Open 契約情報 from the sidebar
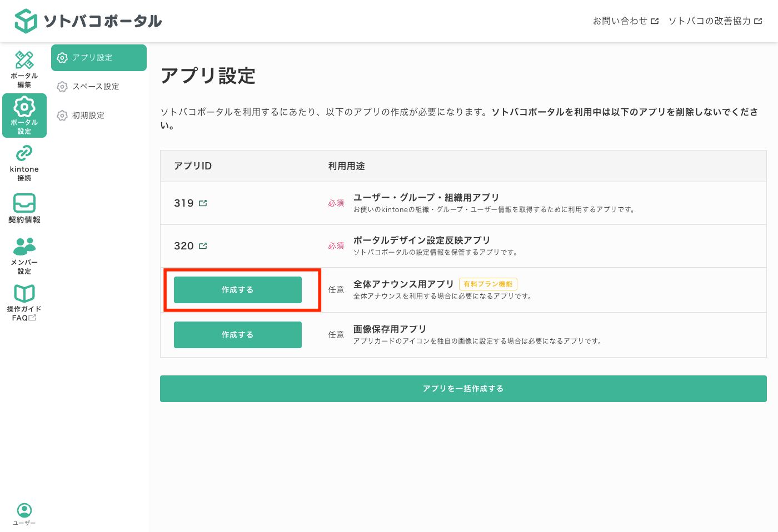This screenshot has width=778, height=532. (x=24, y=208)
